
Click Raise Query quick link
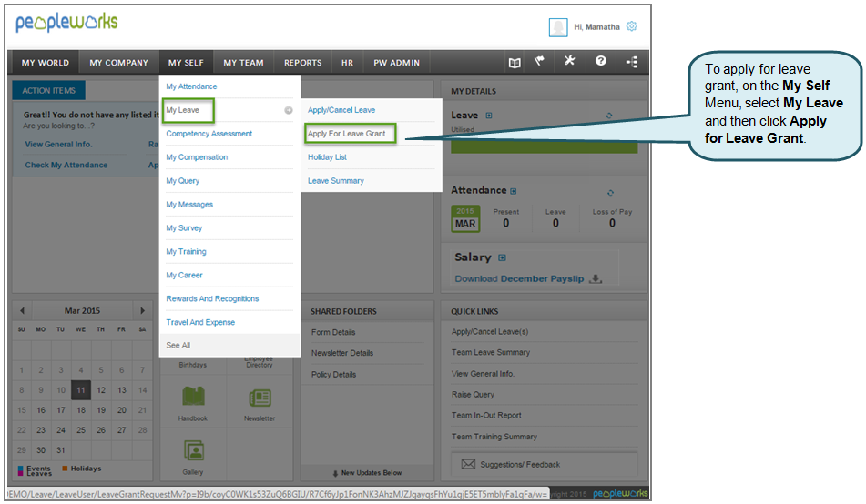pos(473,395)
